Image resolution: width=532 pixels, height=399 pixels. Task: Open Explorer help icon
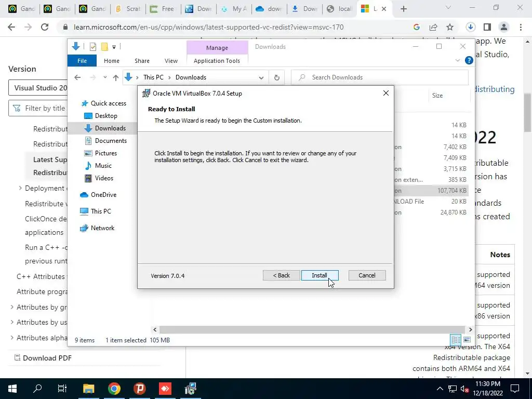tap(469, 60)
